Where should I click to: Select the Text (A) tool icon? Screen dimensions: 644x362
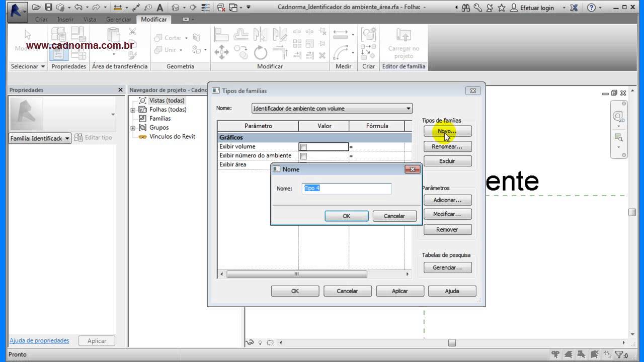click(x=159, y=8)
